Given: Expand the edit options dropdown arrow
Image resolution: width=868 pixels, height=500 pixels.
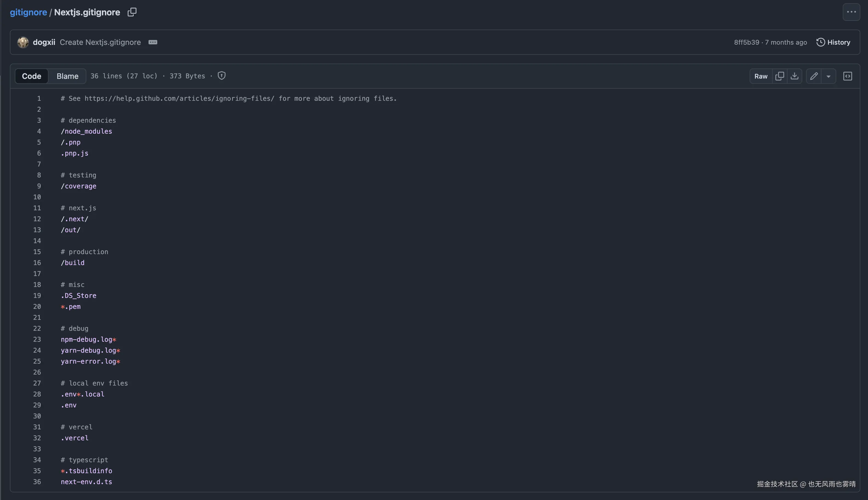Looking at the screenshot, I should [829, 76].
